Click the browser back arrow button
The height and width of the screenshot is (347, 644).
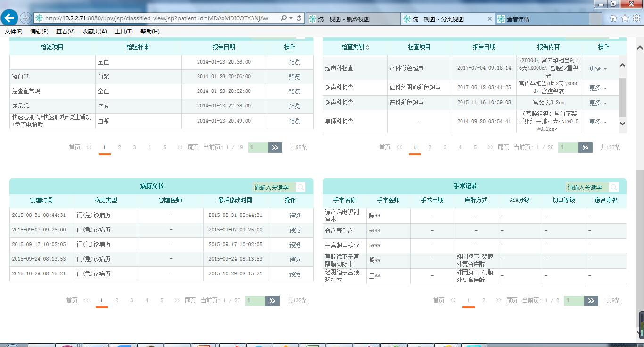coord(9,18)
